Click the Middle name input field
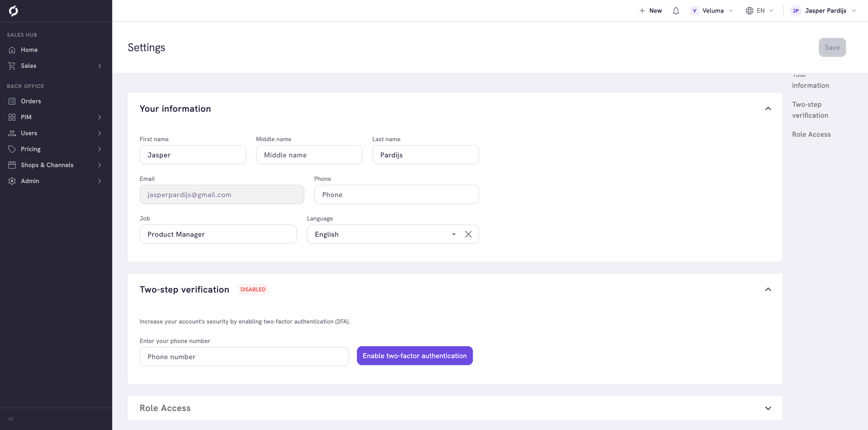The width and height of the screenshot is (868, 430). tap(309, 155)
